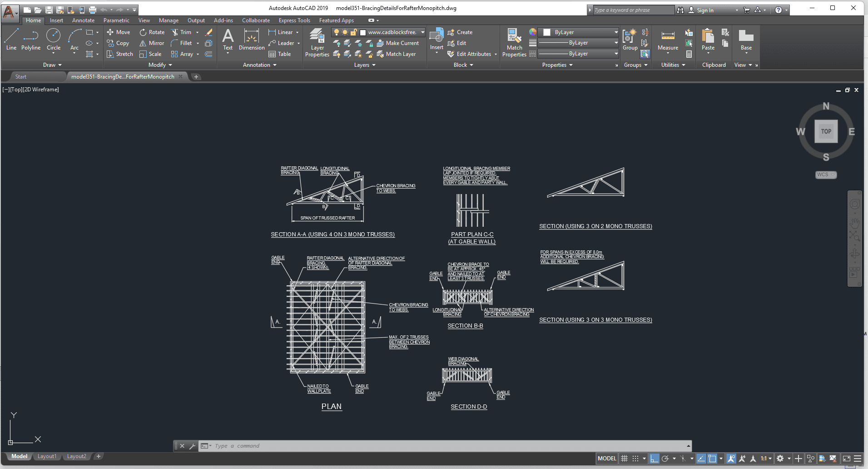This screenshot has height=469, width=868.
Task: Open Layer Properties manager
Action: click(317, 43)
